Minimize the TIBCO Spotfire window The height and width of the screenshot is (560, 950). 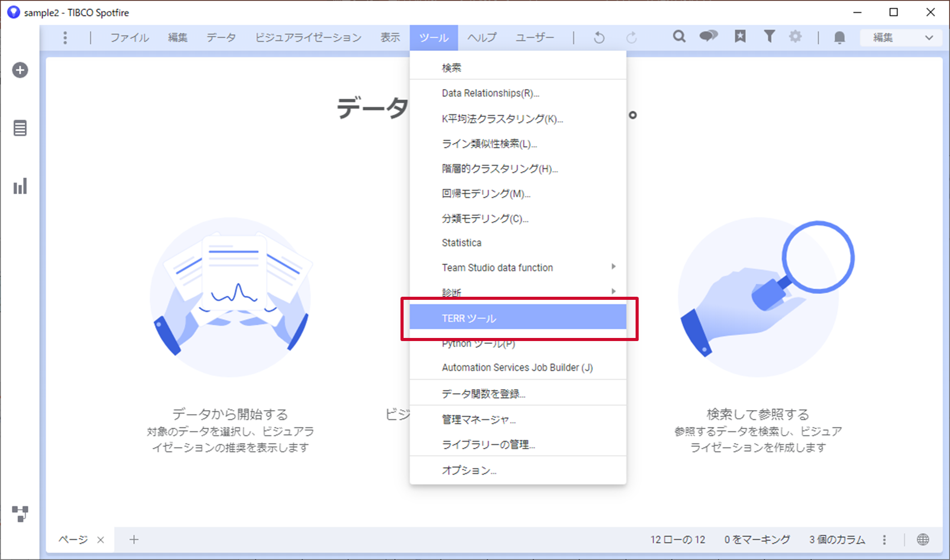[857, 12]
